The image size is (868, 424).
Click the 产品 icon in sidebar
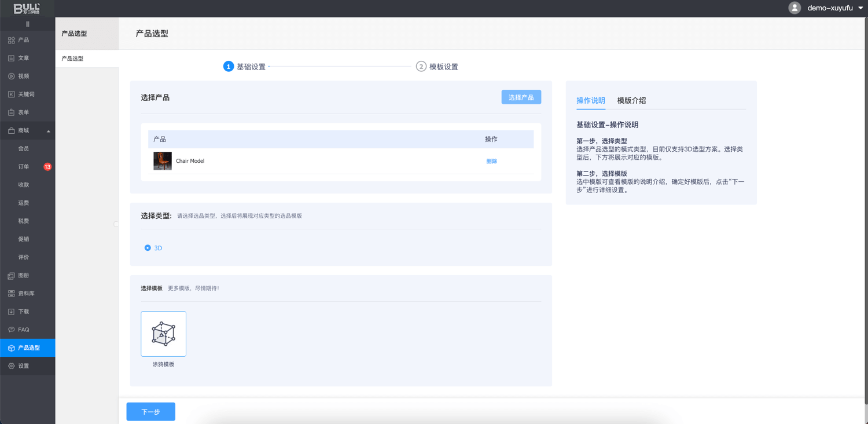[x=11, y=40]
